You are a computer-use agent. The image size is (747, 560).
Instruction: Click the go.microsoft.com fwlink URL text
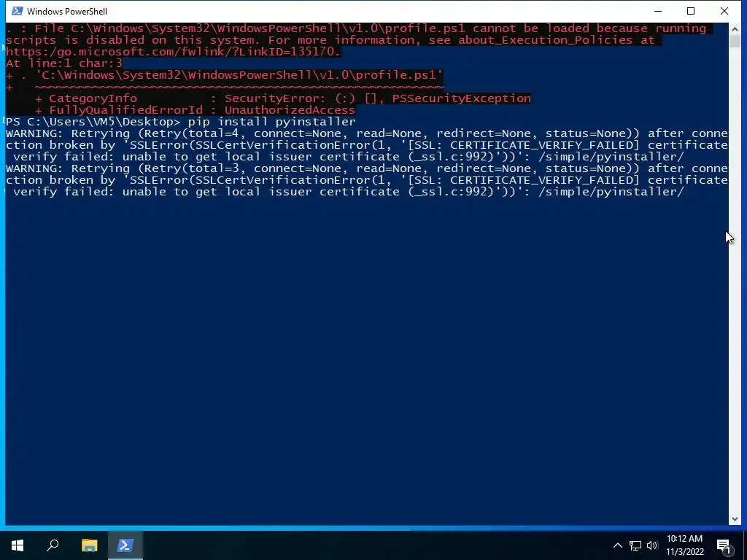(x=173, y=52)
